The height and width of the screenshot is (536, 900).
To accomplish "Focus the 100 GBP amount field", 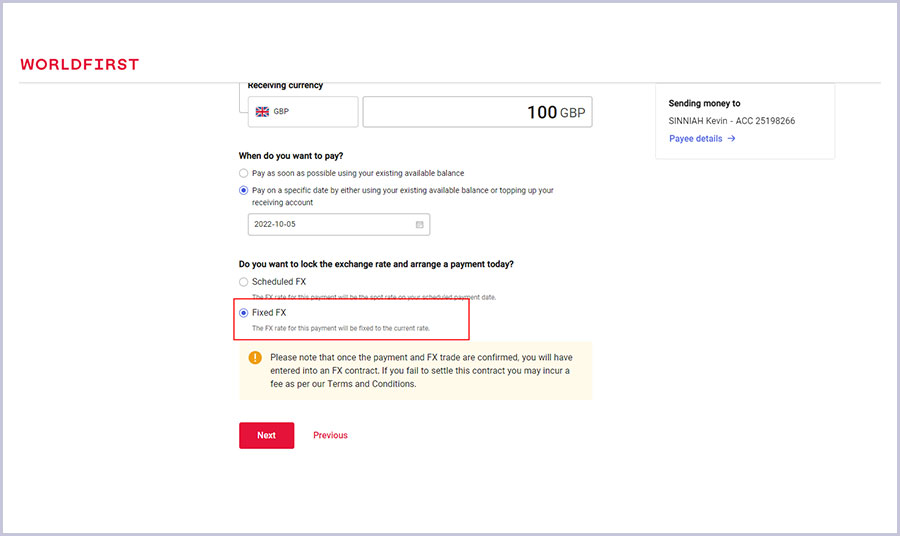I will [x=477, y=112].
